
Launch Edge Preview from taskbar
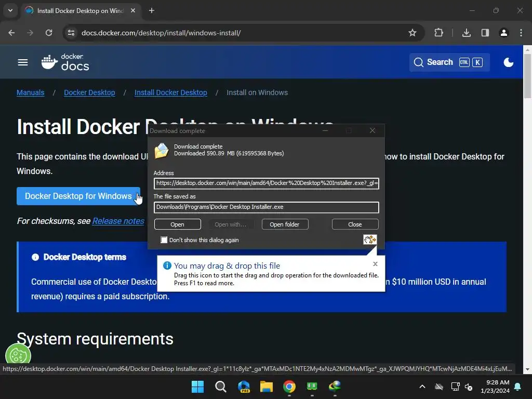pos(244,387)
